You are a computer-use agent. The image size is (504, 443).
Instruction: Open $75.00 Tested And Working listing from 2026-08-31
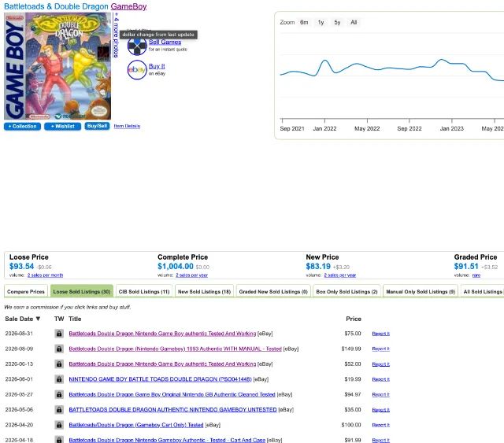coord(162,334)
